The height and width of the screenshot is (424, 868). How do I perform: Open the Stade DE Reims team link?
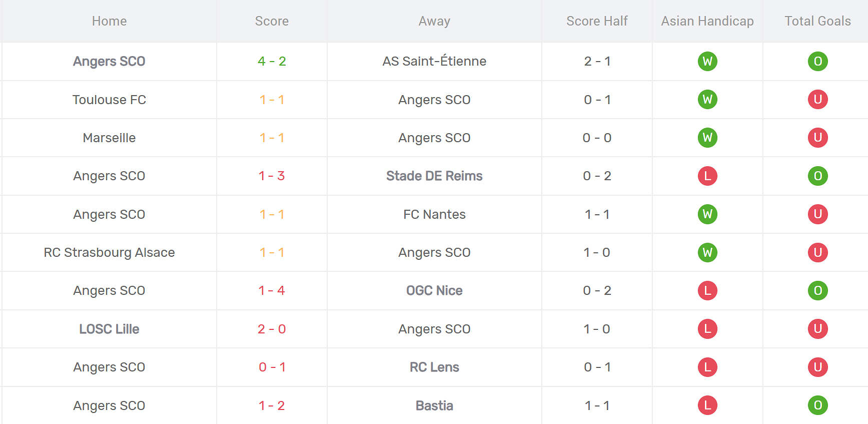[x=434, y=176]
